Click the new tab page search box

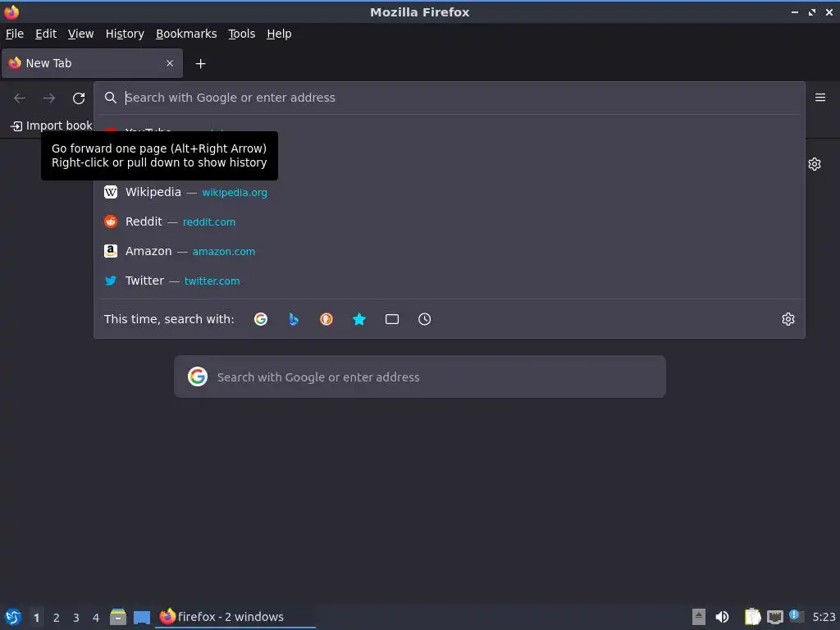point(420,377)
